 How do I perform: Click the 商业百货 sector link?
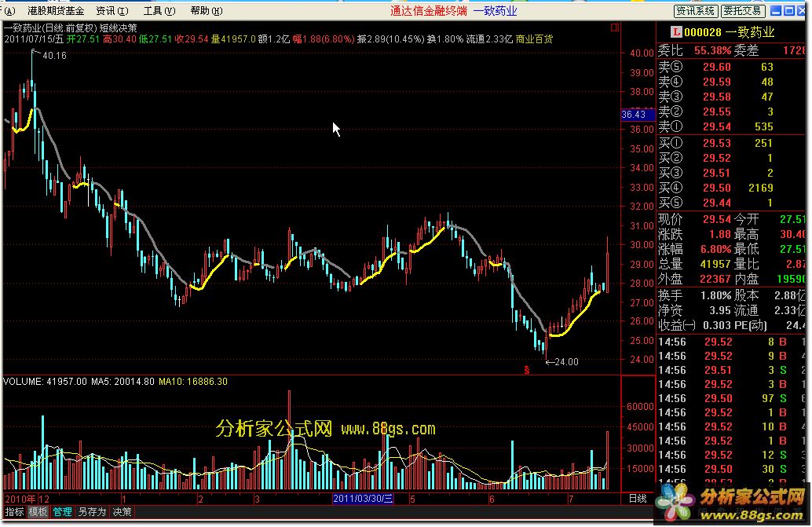coord(535,38)
